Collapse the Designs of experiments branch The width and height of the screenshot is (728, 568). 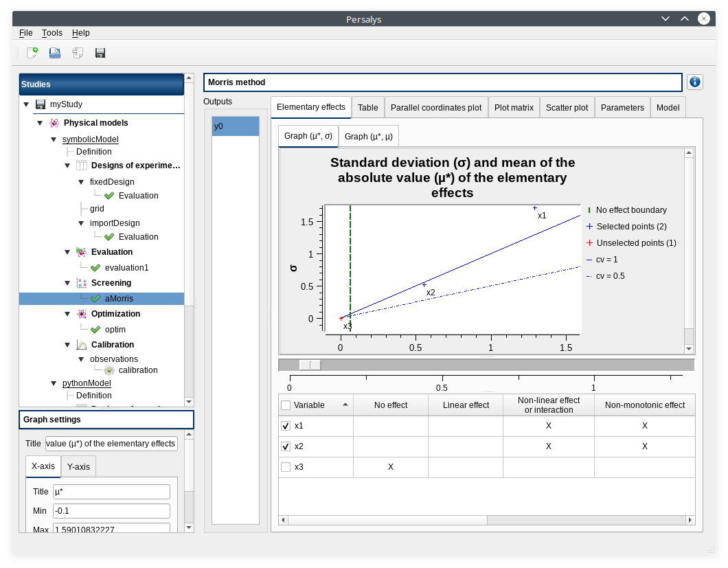(x=67, y=166)
